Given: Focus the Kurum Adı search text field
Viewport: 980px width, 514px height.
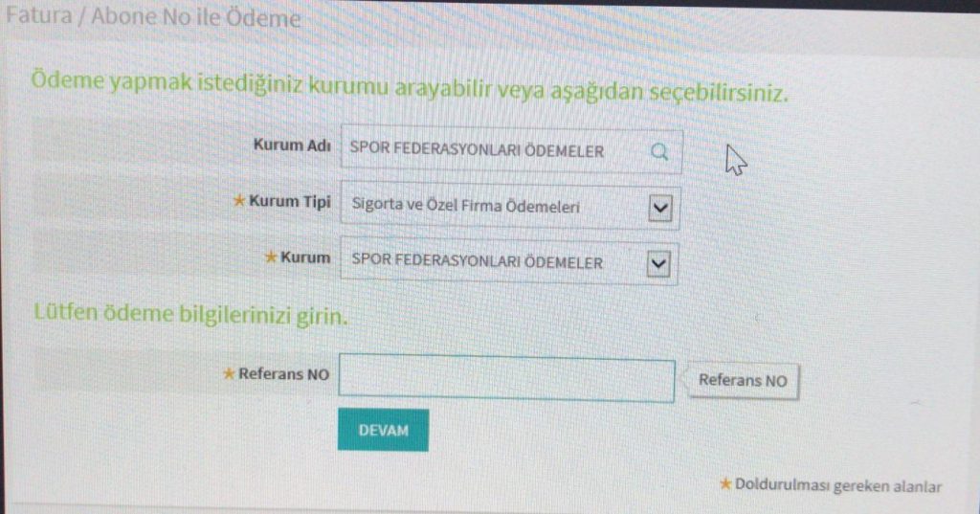Looking at the screenshot, I should pyautogui.click(x=511, y=150).
